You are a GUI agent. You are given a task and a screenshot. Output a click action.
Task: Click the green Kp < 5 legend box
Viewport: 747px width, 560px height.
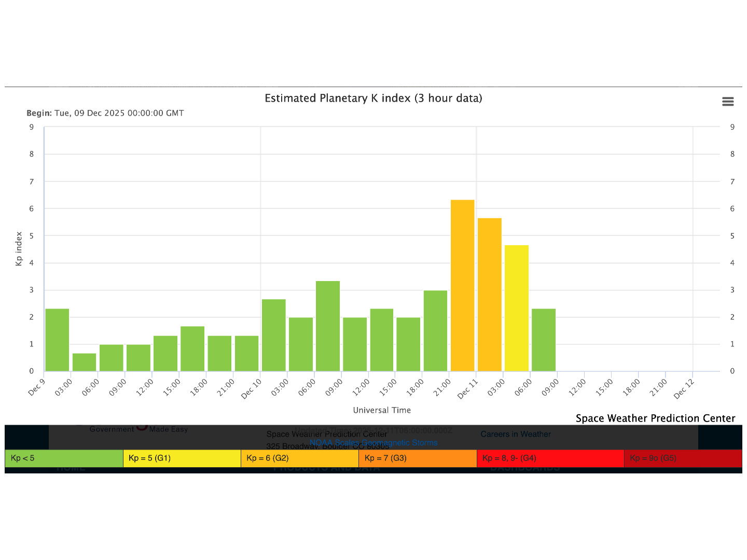pyautogui.click(x=64, y=458)
